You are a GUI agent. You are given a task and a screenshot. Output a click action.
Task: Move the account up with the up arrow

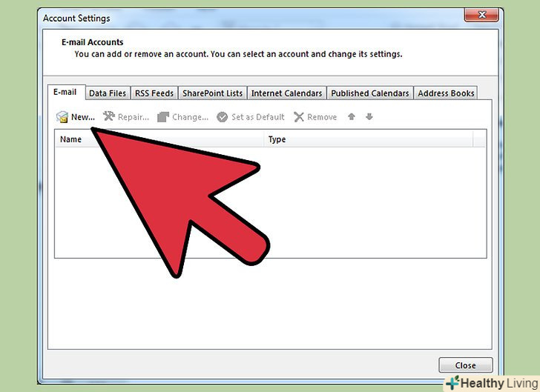click(x=352, y=116)
